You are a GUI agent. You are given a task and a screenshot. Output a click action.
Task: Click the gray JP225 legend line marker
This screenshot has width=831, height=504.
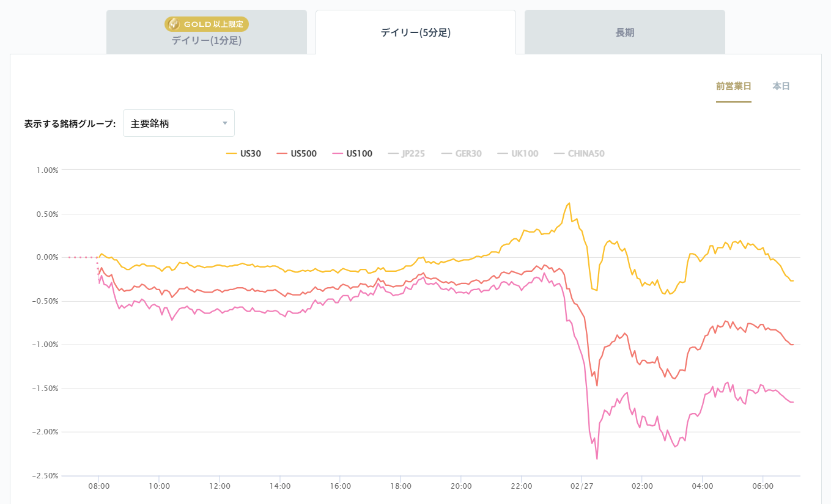(x=393, y=154)
